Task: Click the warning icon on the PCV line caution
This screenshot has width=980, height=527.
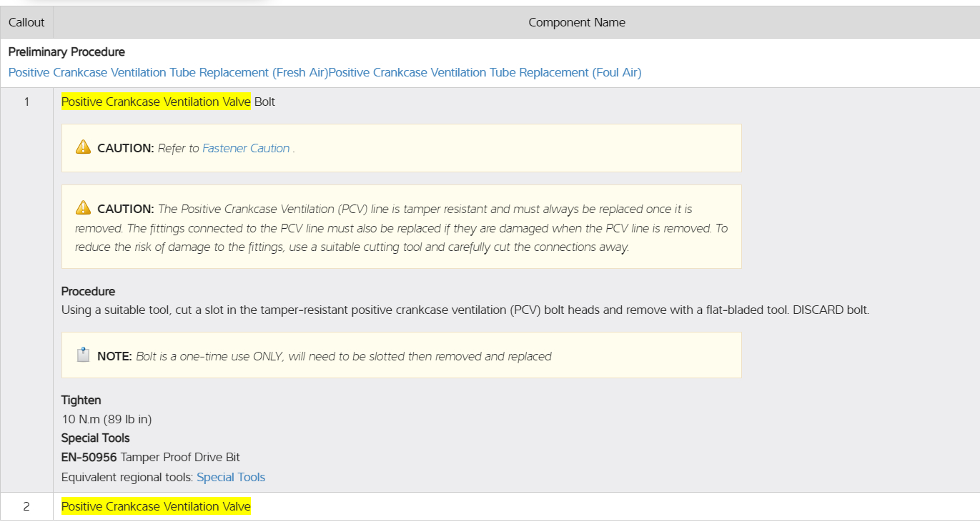Action: (83, 209)
